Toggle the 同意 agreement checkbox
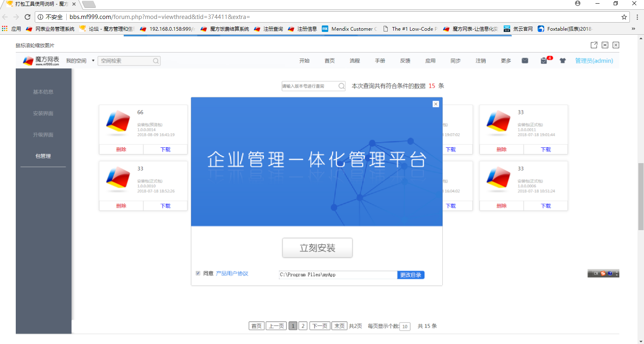 pos(198,273)
